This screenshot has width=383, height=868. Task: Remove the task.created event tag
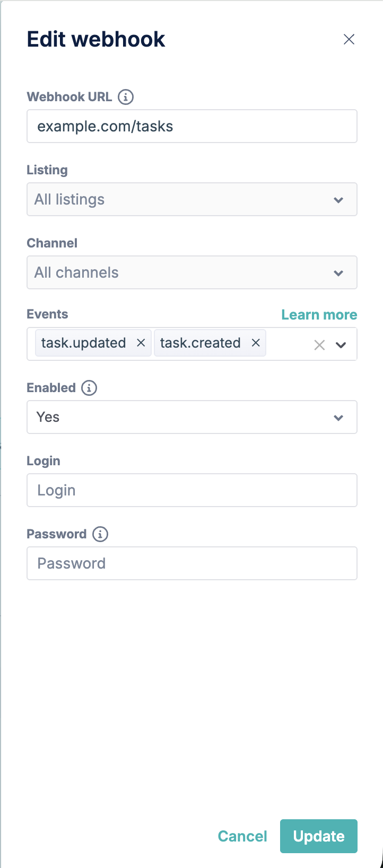[x=256, y=343]
